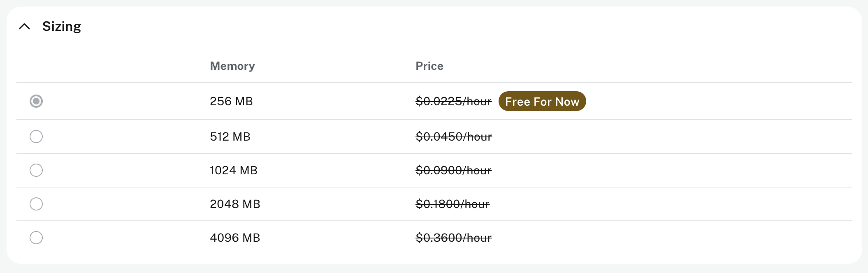
Task: Click the Sizing section title
Action: (x=62, y=27)
